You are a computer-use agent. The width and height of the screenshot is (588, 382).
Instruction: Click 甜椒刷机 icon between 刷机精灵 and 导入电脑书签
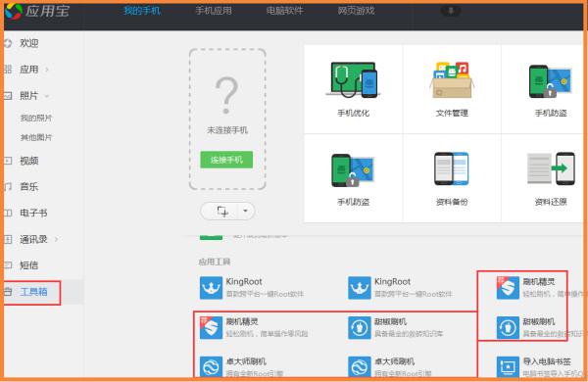click(x=508, y=328)
